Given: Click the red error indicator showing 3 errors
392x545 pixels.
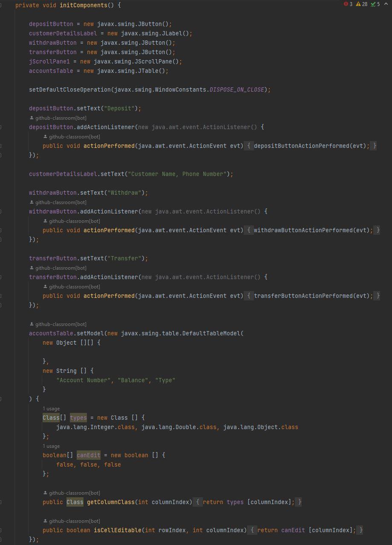Looking at the screenshot, I should (x=346, y=4).
